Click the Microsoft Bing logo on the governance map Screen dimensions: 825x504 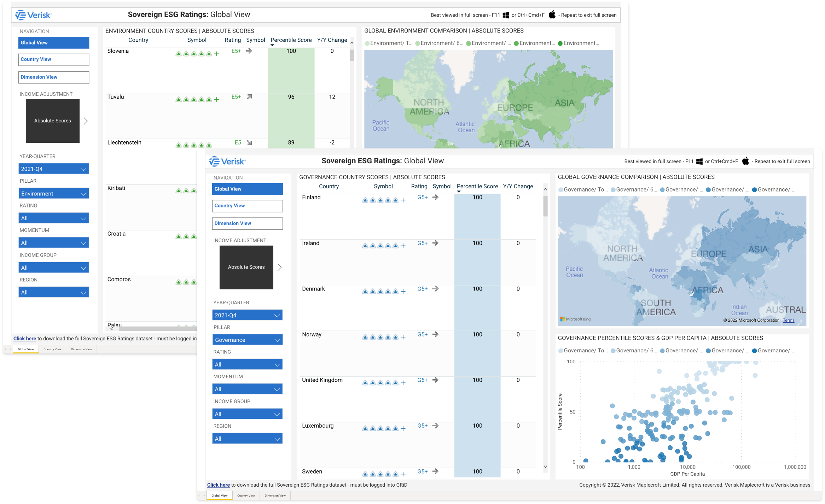point(575,319)
